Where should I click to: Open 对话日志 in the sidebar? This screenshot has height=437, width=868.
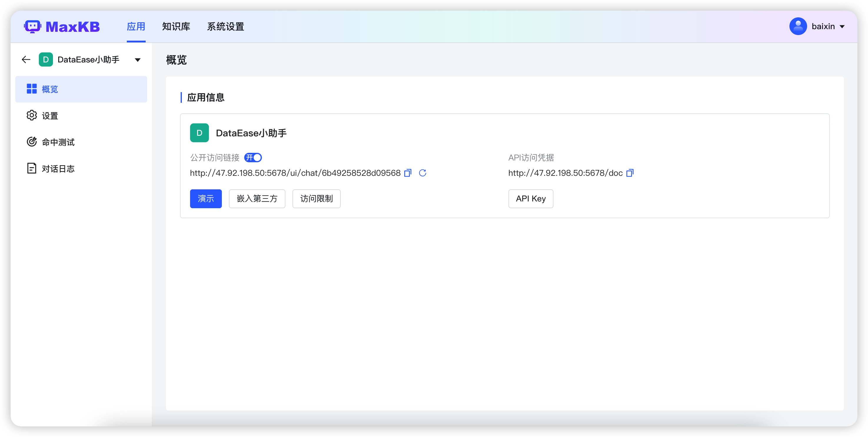(81, 169)
